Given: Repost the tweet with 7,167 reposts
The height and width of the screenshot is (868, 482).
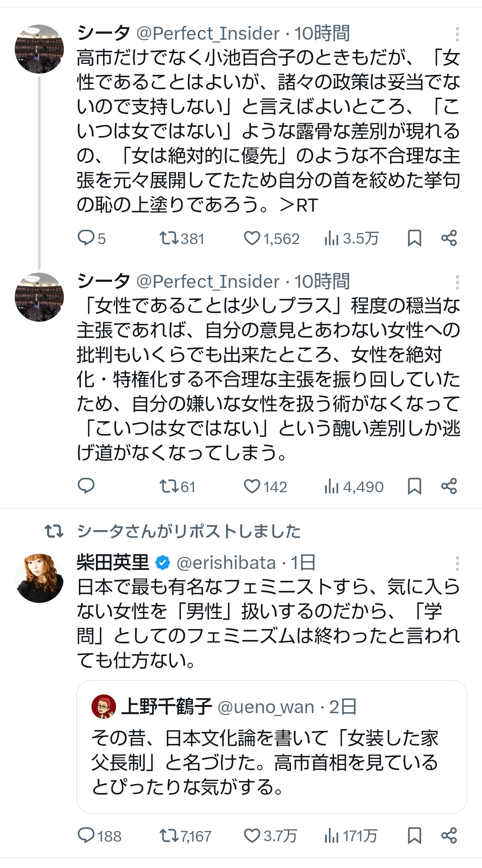Looking at the screenshot, I should 169,835.
